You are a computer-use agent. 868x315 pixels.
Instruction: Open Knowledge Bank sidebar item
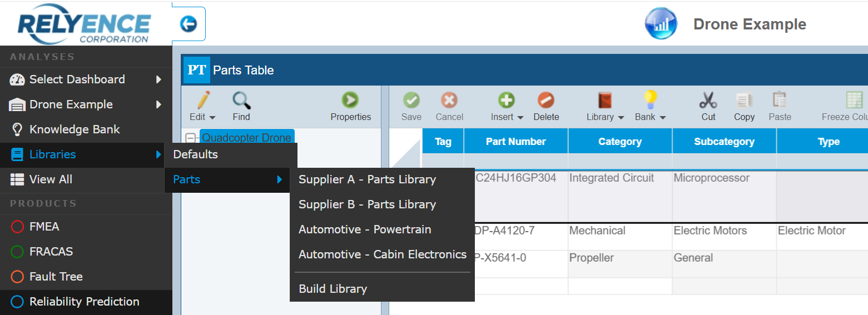(86, 129)
